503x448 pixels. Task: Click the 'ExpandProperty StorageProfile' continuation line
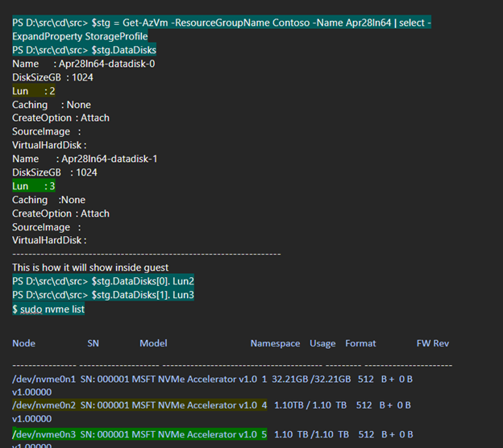tap(80, 36)
